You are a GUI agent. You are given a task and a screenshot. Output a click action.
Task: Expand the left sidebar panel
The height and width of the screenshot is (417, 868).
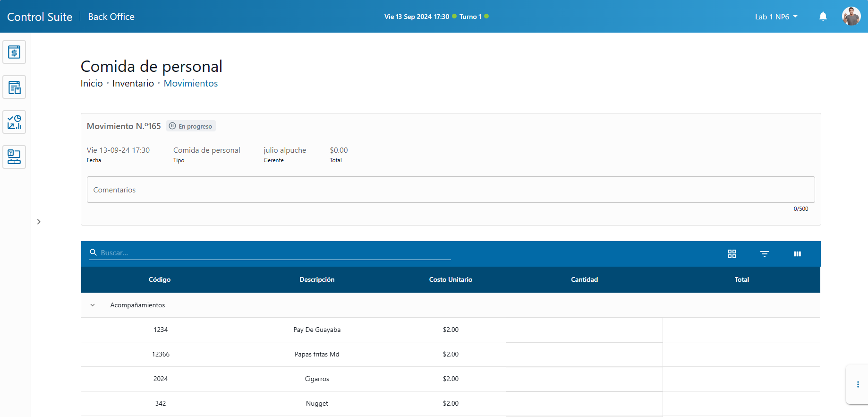click(39, 222)
